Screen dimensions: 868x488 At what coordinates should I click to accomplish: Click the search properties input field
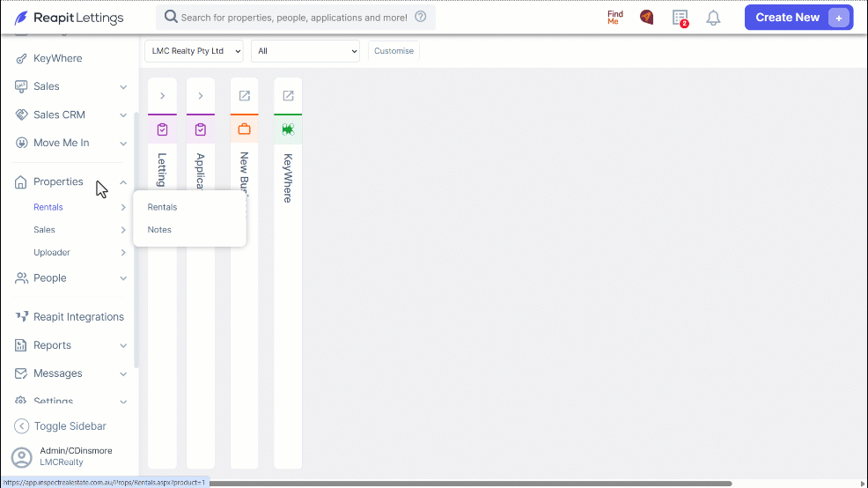294,17
